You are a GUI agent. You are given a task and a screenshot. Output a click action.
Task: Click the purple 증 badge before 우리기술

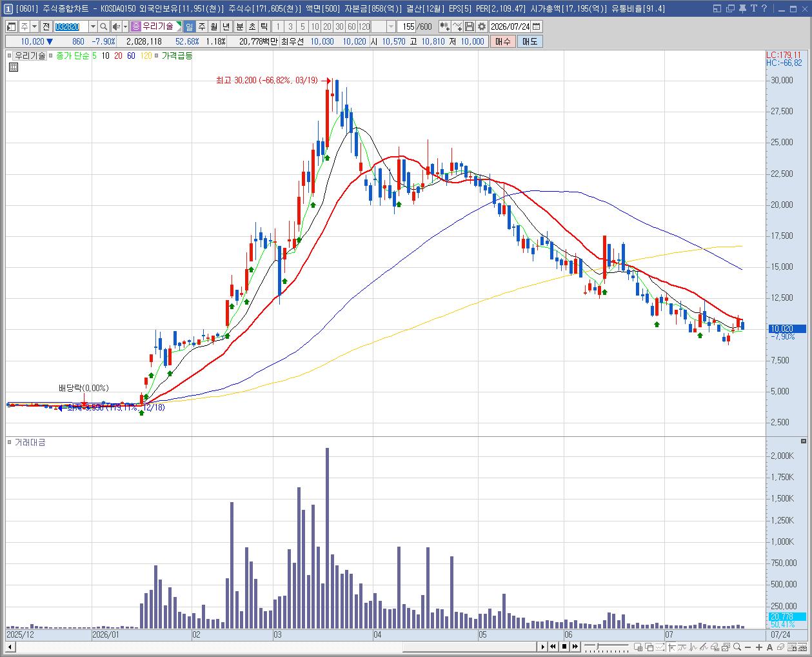point(135,26)
